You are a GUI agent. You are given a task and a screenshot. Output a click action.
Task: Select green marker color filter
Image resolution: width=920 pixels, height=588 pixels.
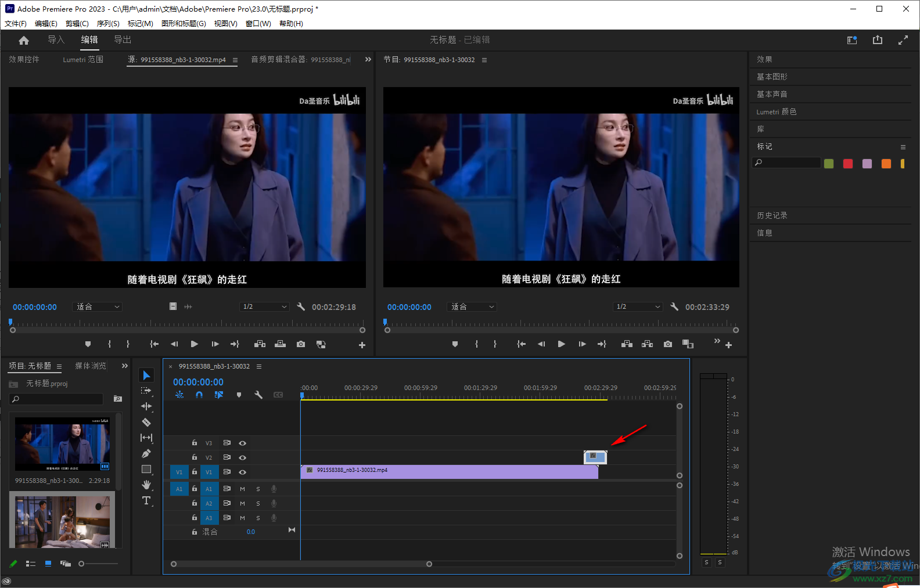pos(829,164)
